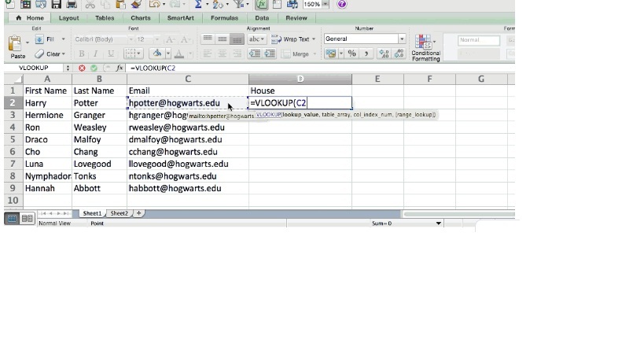Click Increase Decimal icon
Image resolution: width=644 pixels, height=362 pixels.
384,54
